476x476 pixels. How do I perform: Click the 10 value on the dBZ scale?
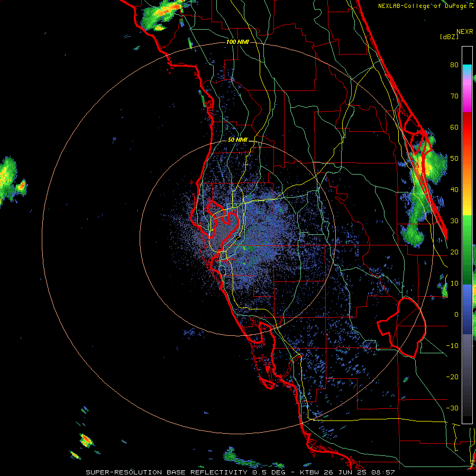point(454,283)
